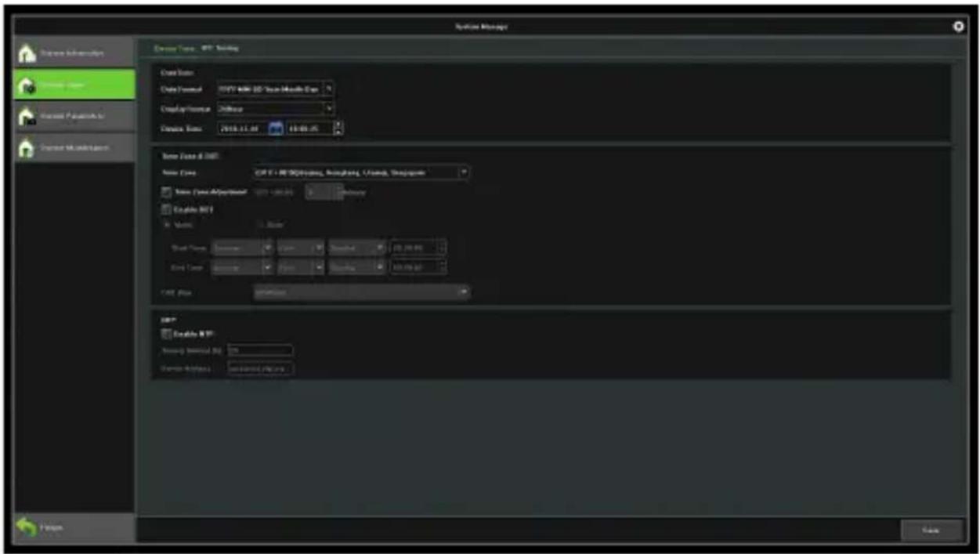980x554 pixels.
Task: Open the Device Parameters sidebar item
Action: pos(74,116)
